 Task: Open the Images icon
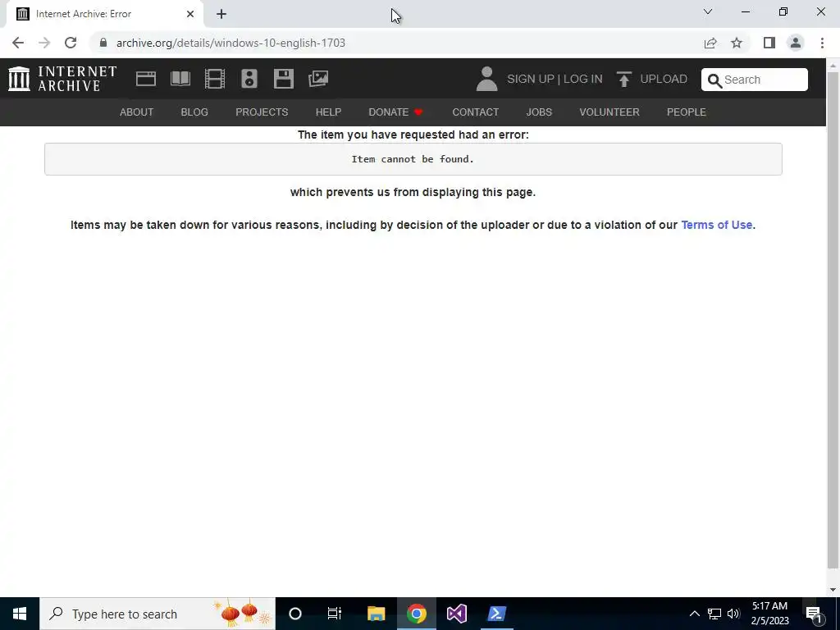pyautogui.click(x=318, y=79)
